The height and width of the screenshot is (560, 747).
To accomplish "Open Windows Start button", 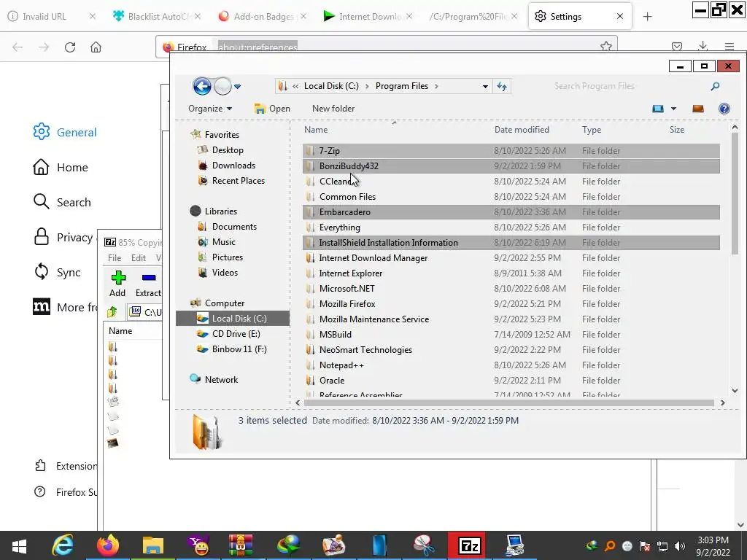I will (x=19, y=545).
